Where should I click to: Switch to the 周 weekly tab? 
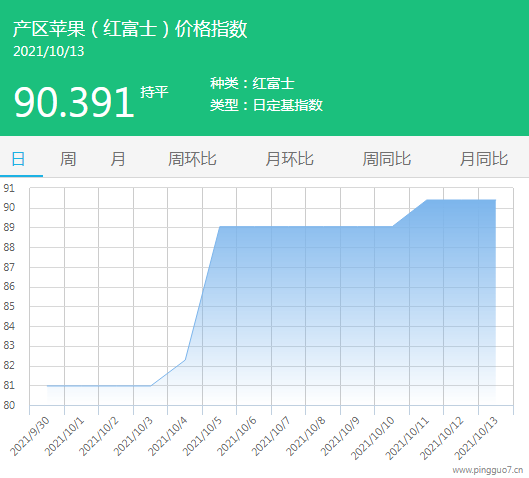click(x=68, y=159)
